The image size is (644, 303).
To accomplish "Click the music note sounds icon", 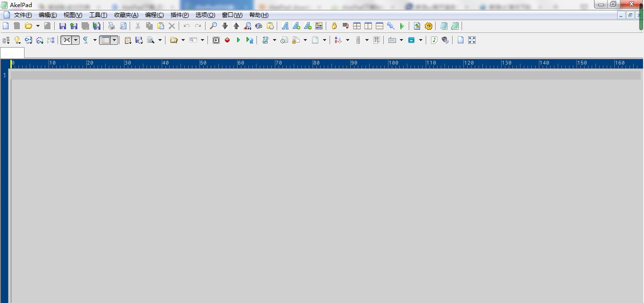I will 434,40.
